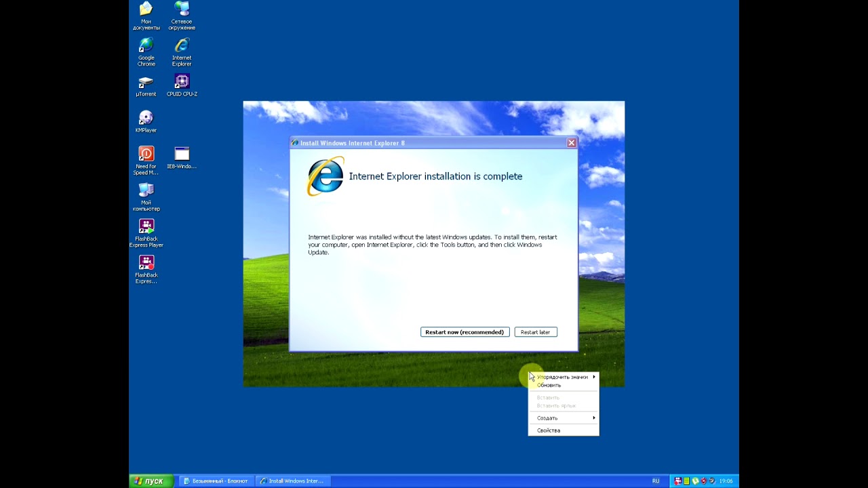Click the µTorrent tray icon
This screenshot has width=868, height=488.
(695, 481)
